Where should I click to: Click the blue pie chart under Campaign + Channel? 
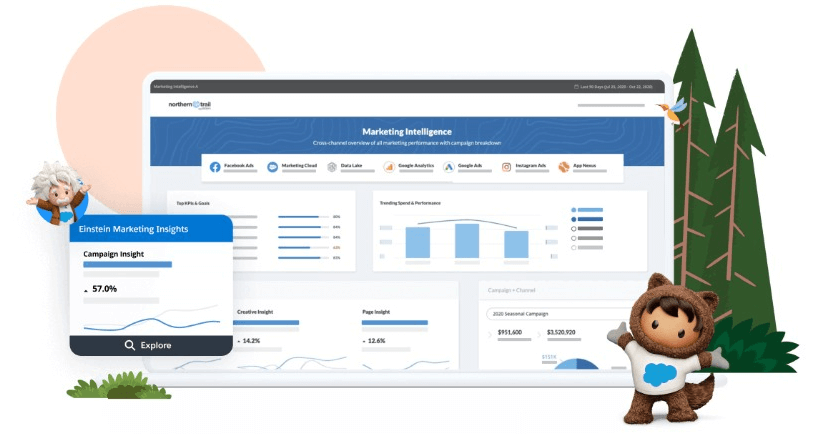tap(577, 364)
